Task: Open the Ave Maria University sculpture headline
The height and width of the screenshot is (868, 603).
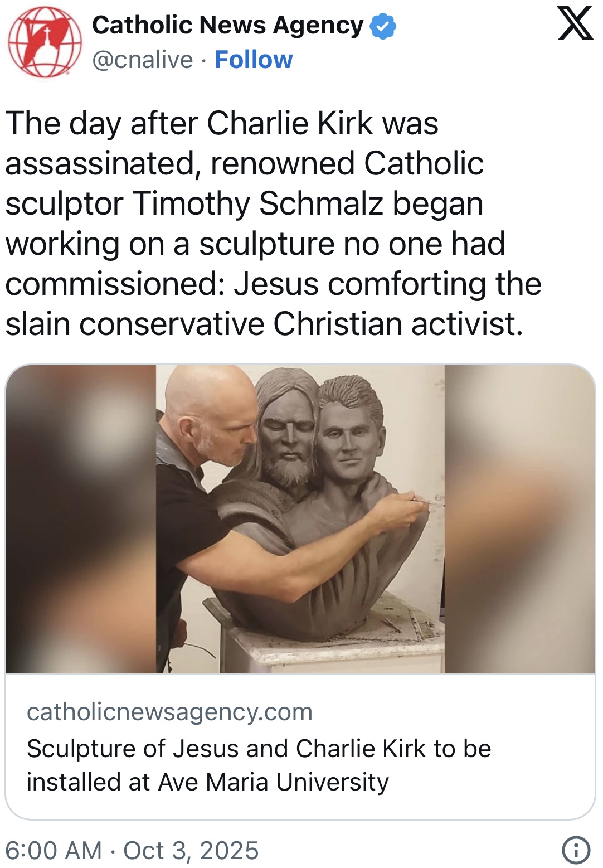Action: (259, 765)
